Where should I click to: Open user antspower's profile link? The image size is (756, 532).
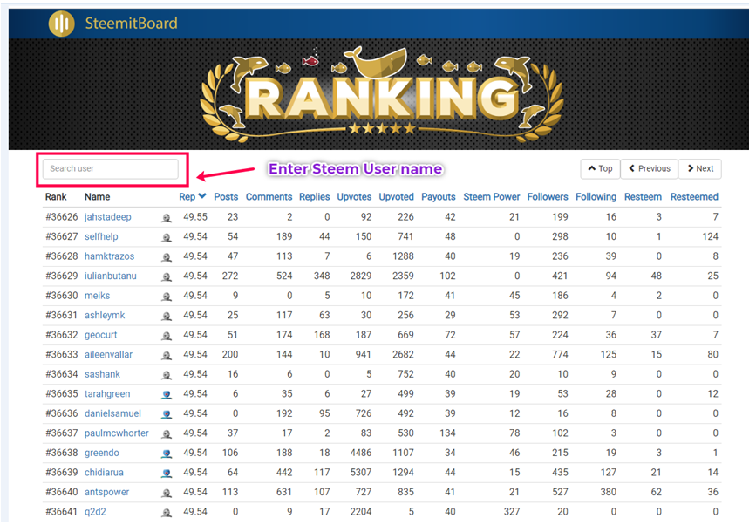pyautogui.click(x=107, y=493)
